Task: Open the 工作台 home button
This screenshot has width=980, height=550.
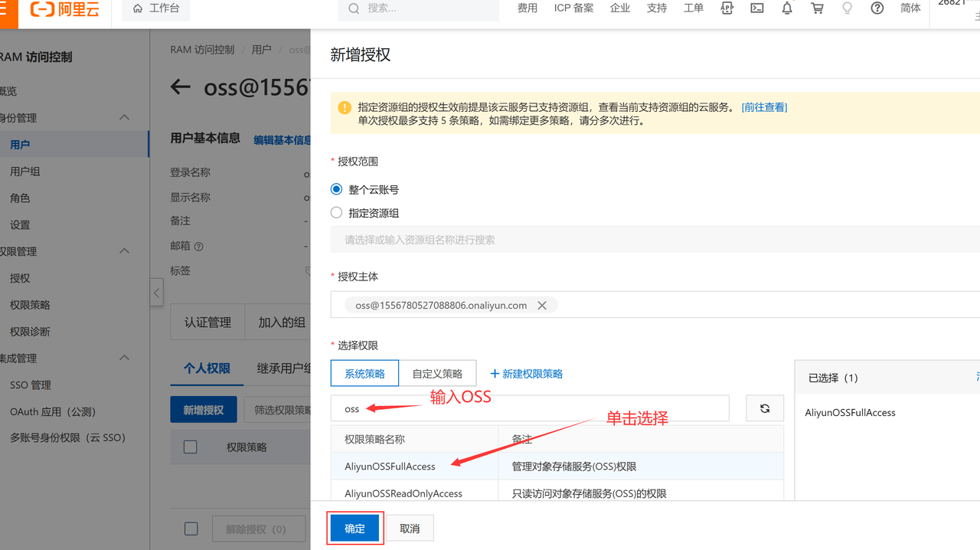Action: point(157,8)
